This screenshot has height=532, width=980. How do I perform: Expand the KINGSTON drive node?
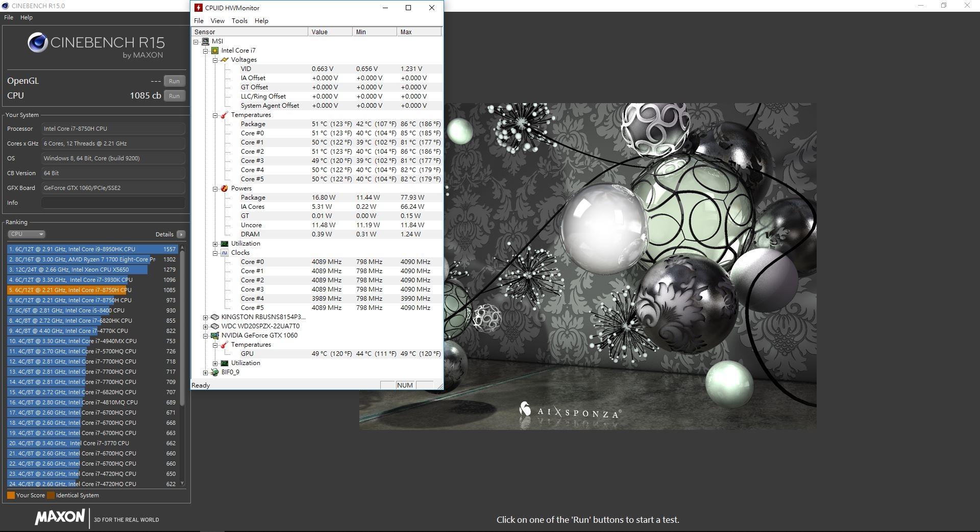206,318
